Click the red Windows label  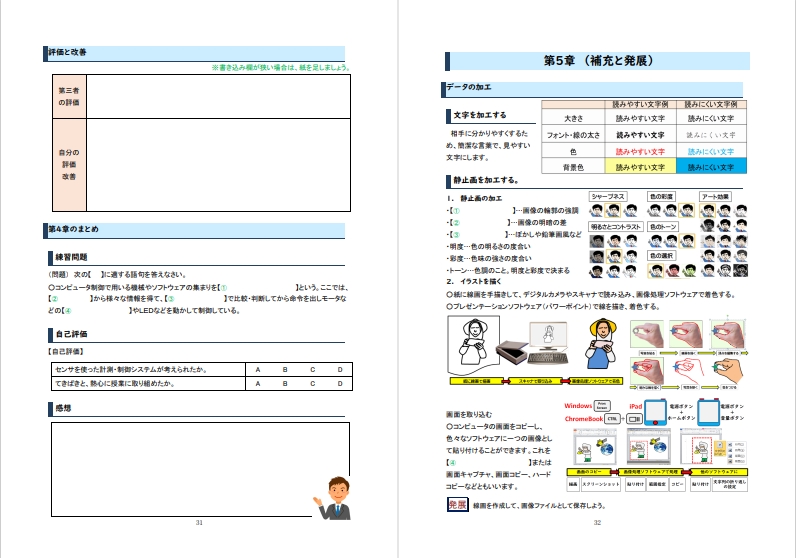[578, 406]
